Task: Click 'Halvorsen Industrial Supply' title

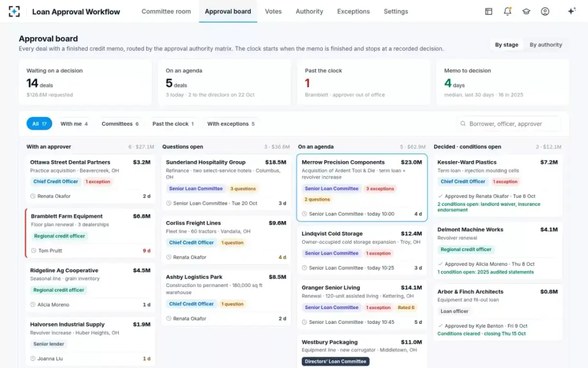Action: click(x=68, y=324)
